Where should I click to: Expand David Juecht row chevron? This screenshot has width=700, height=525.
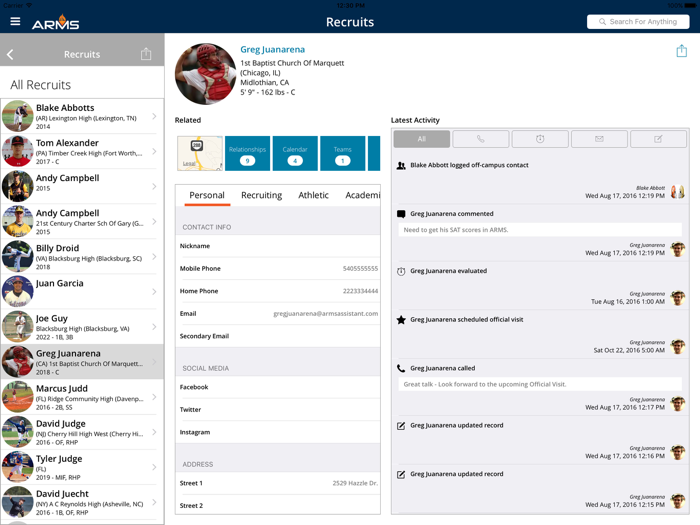(x=154, y=502)
